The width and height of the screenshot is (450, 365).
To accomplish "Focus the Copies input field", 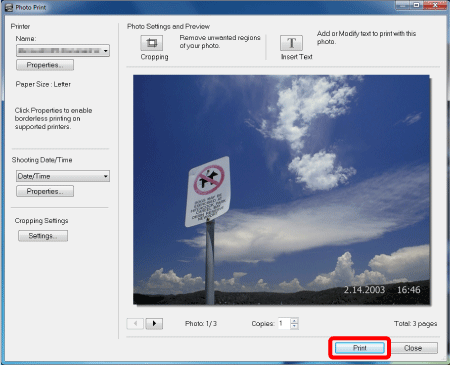I will click(x=284, y=323).
